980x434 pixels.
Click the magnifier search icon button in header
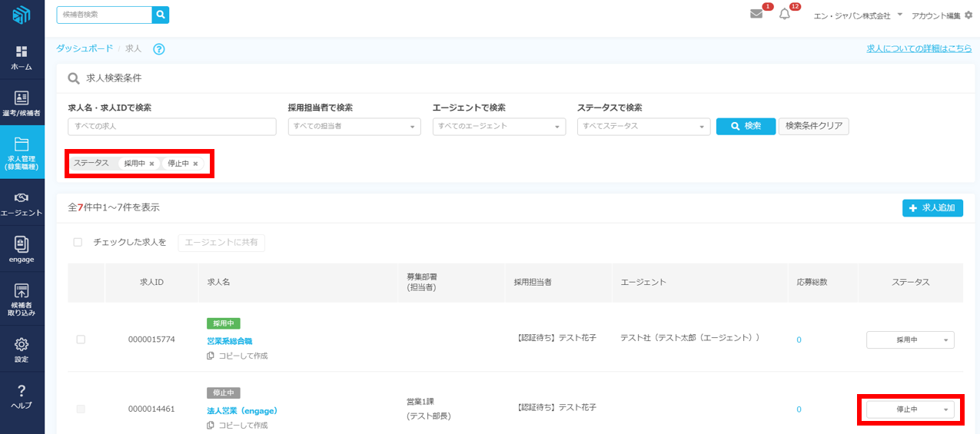tap(160, 15)
